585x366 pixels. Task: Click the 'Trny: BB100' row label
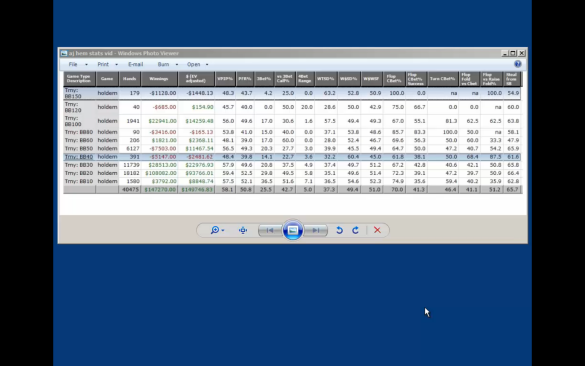tap(73, 121)
